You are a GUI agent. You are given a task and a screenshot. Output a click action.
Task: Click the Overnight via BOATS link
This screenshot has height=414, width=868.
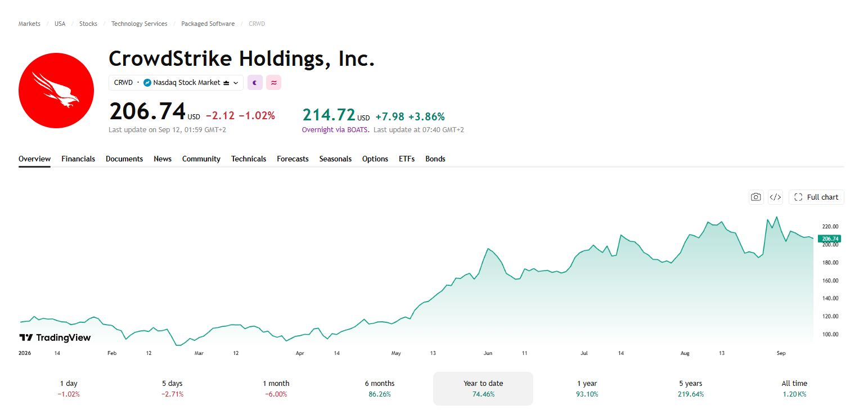pos(336,129)
